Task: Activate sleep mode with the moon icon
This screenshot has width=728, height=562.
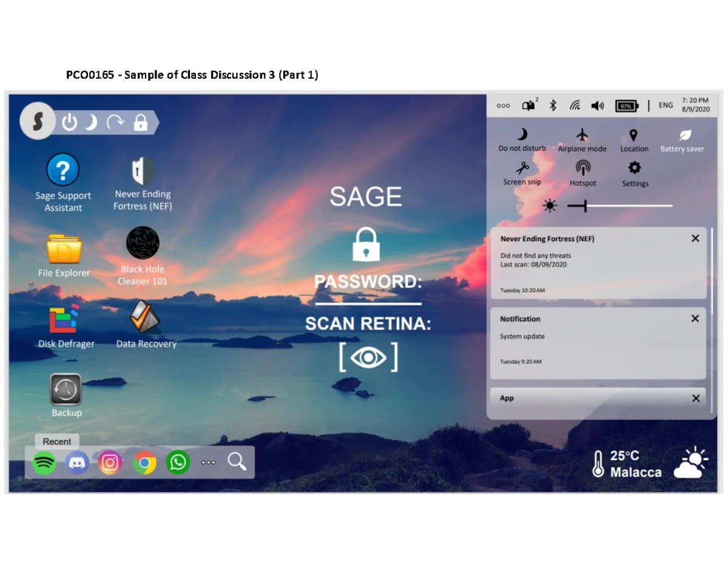Action: coord(91,122)
